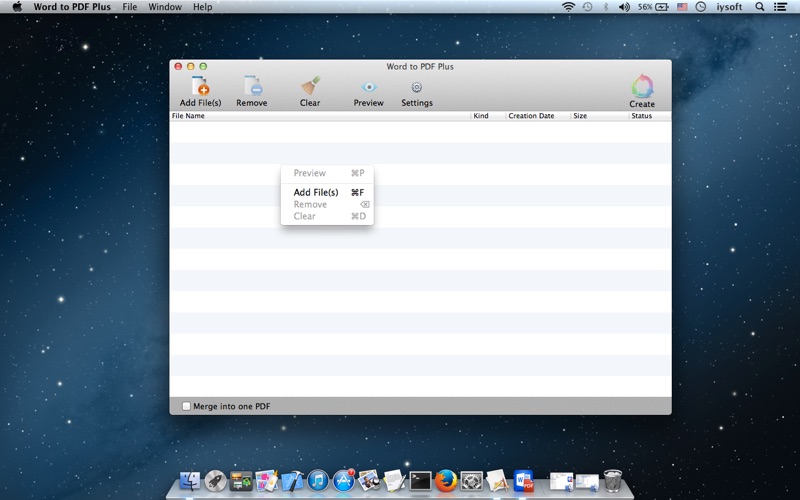Viewport: 800px width, 500px height.
Task: Open Mission Control in Dock
Action: pyautogui.click(x=241, y=481)
